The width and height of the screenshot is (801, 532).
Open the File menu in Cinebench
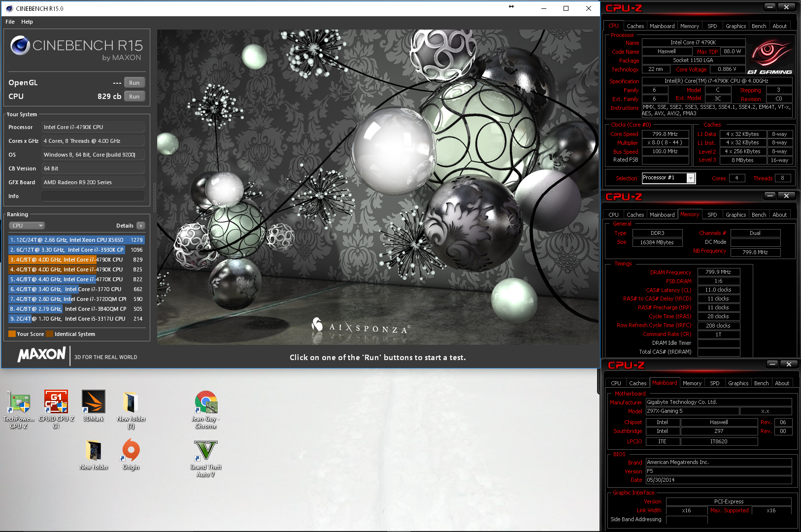pos(10,22)
